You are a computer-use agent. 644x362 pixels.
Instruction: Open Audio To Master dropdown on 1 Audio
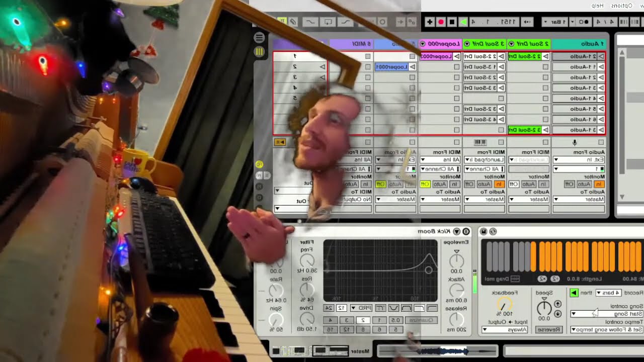pyautogui.click(x=579, y=200)
